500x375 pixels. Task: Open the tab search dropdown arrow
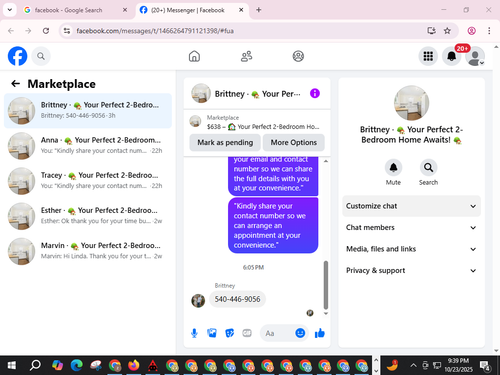click(x=10, y=10)
